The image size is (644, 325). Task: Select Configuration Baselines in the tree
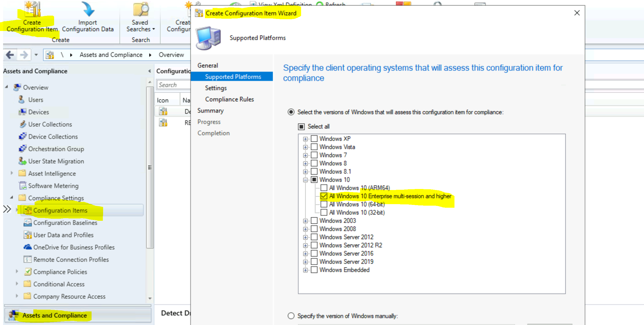click(x=65, y=223)
